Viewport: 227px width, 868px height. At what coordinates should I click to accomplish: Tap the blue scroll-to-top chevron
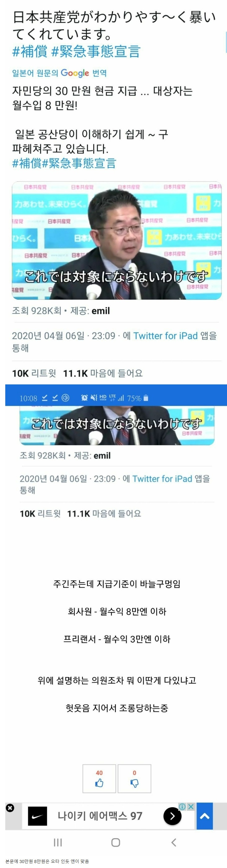click(204, 816)
